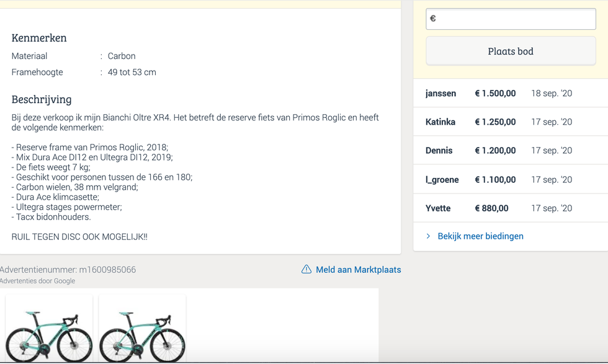Click the € 1.500,00 bid amount
This screenshot has height=364, width=608.
tap(495, 94)
